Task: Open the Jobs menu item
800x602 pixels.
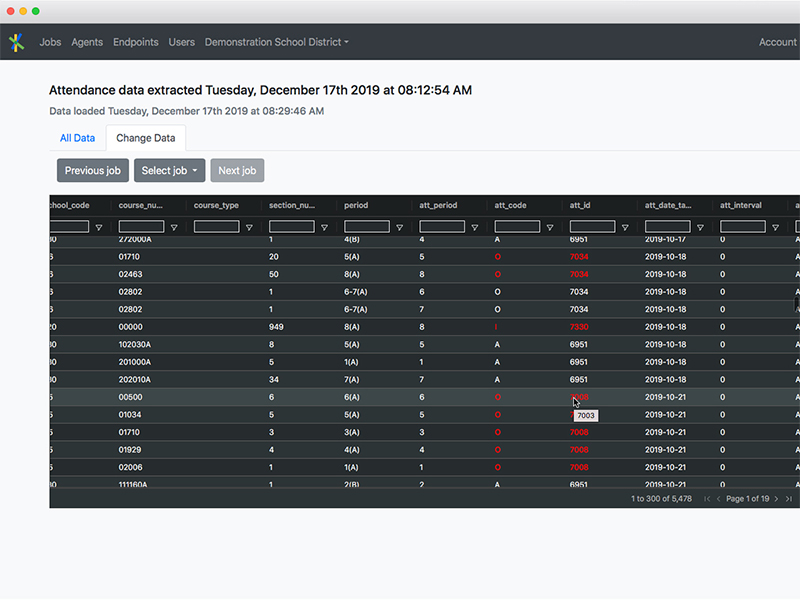Action: [50, 42]
